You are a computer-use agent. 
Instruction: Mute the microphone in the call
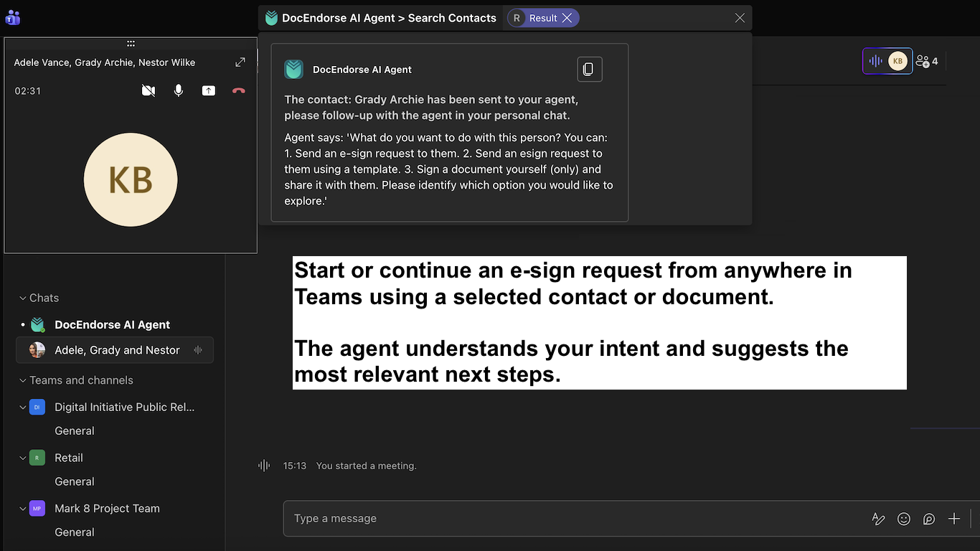pos(179,90)
